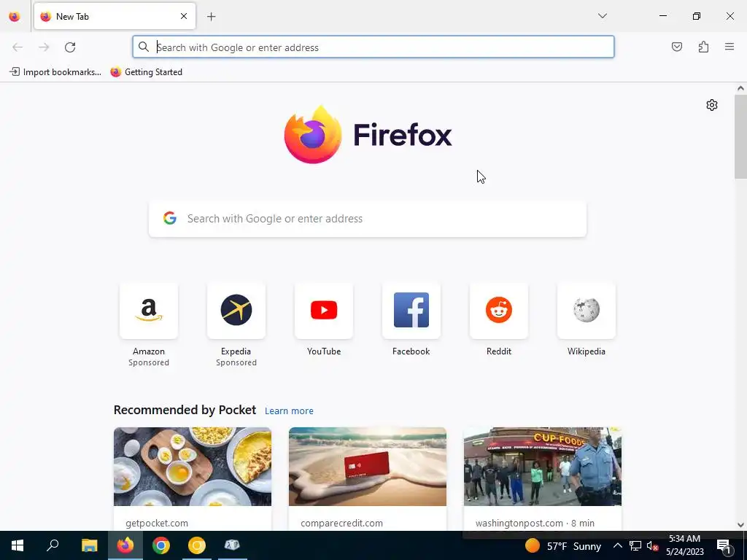Go forward one page arrow
Viewport: 747px width, 560px height.
(x=44, y=47)
